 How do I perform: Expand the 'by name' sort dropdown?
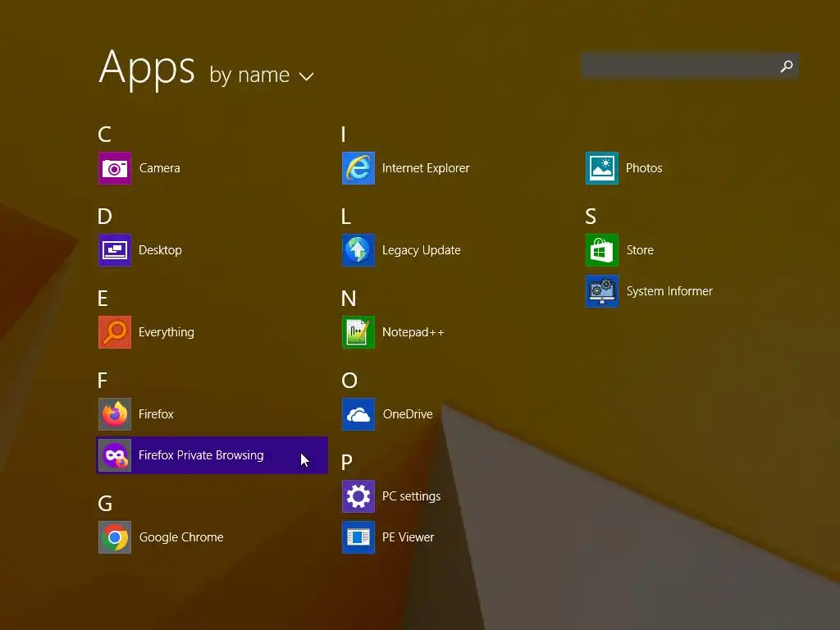point(262,75)
